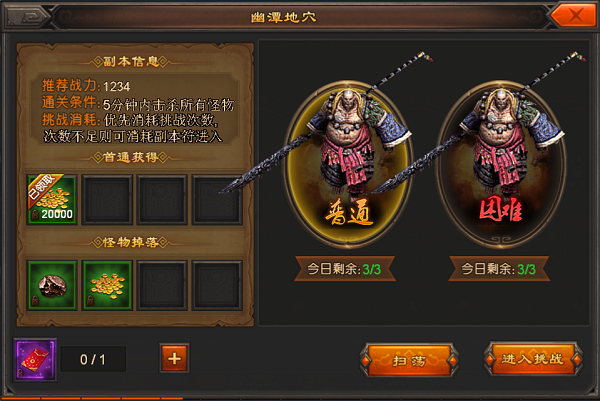The width and height of the screenshot is (600, 401).
Task: Click the back arrow at top left
Action: (27, 16)
